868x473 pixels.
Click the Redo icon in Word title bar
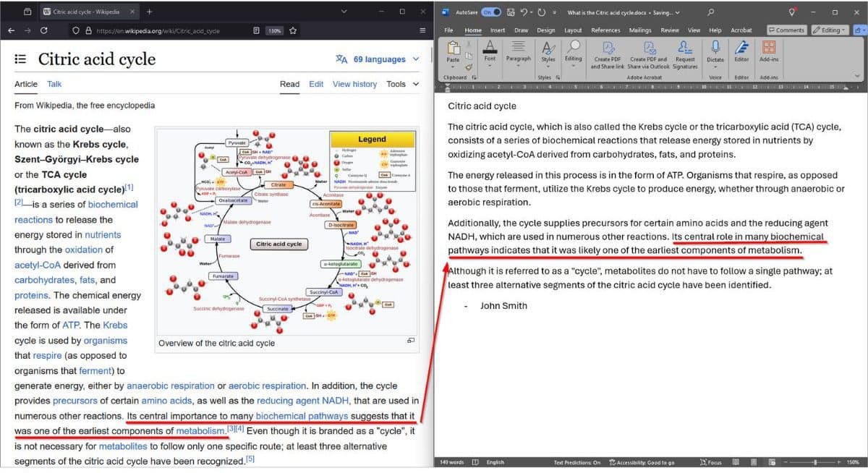[541, 12]
